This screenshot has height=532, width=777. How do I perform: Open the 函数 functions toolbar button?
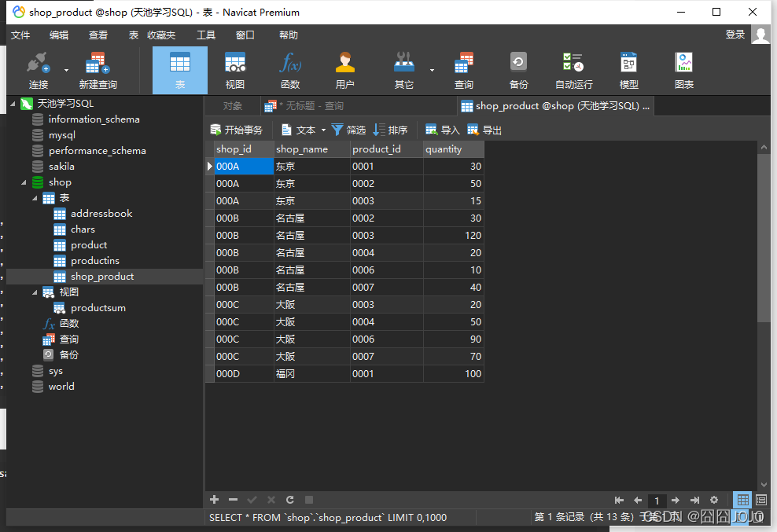290,71
